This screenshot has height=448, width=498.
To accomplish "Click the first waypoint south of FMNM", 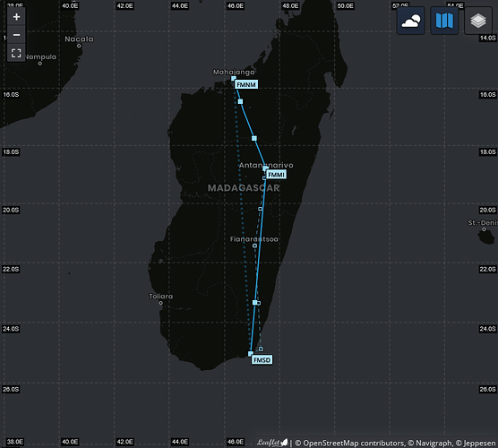I will (240, 101).
